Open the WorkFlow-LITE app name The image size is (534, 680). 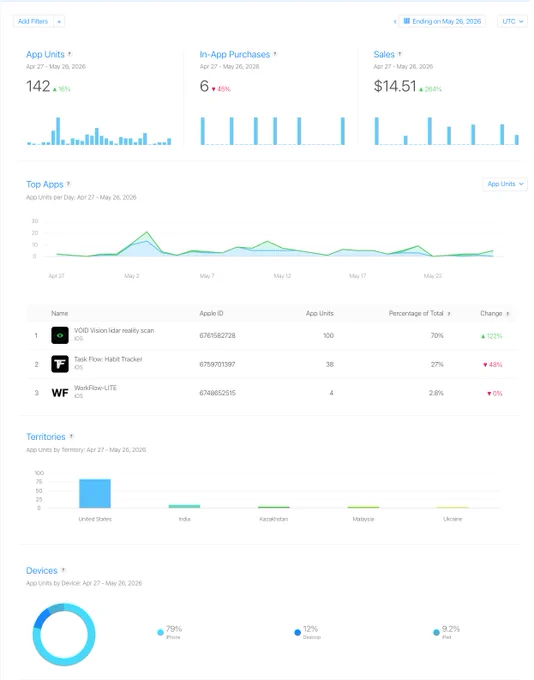95,388
